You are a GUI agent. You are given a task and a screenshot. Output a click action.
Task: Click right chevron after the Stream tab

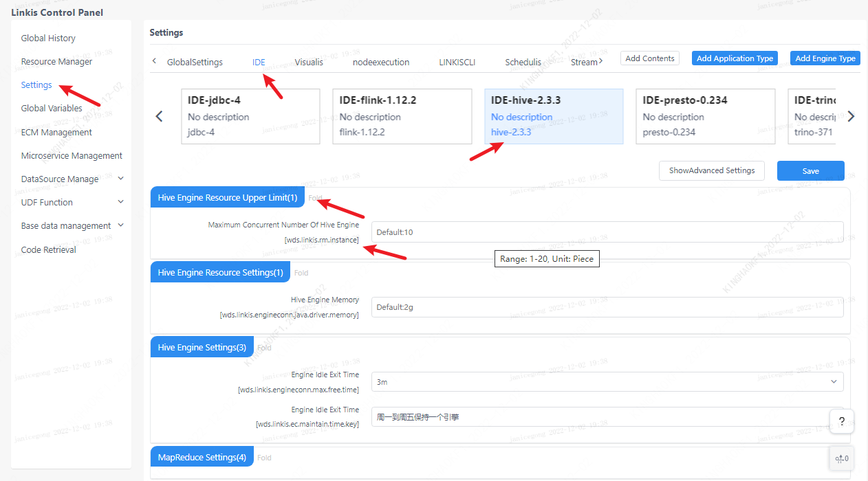coord(602,61)
